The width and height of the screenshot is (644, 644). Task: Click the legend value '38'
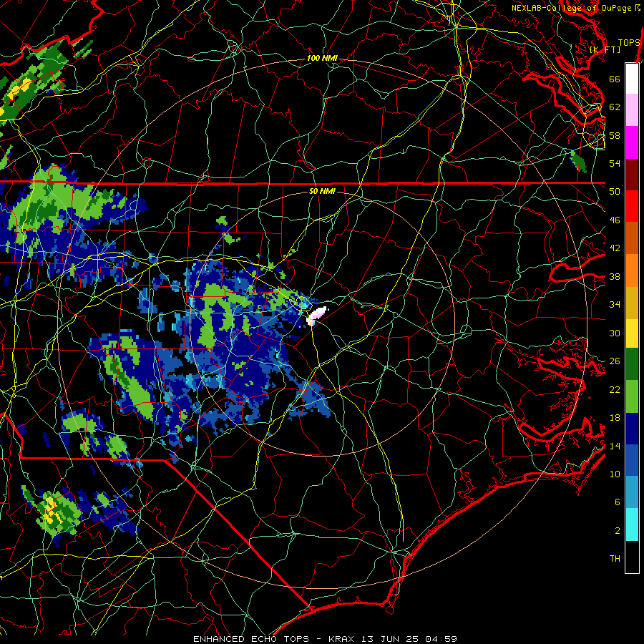615,277
